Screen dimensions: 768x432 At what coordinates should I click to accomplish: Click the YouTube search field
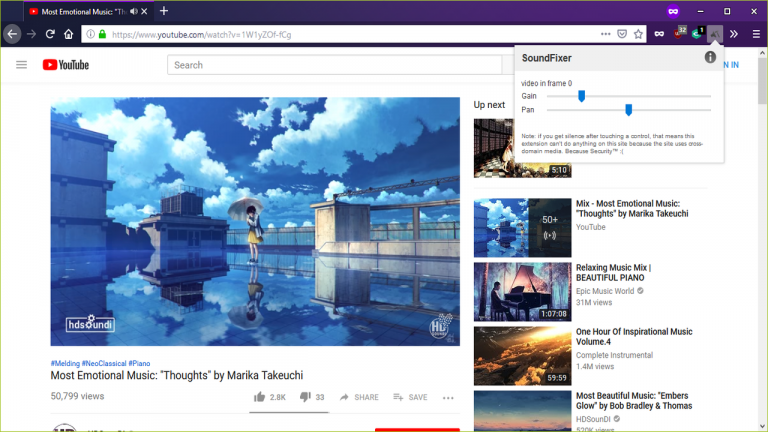click(335, 65)
